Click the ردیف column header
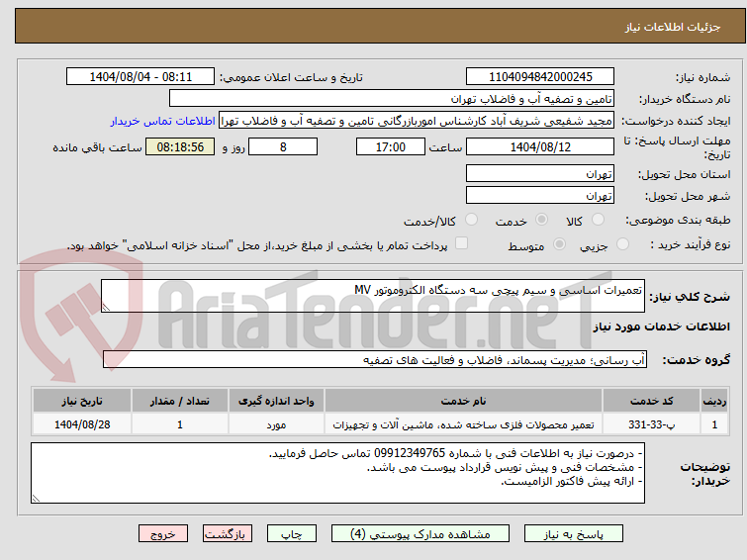Viewport: 747px width, 560px height. click(x=714, y=401)
